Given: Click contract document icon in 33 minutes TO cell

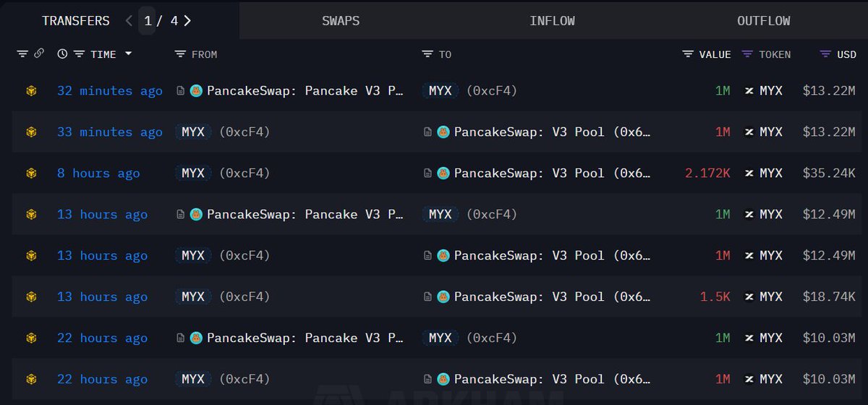Looking at the screenshot, I should click(x=427, y=132).
